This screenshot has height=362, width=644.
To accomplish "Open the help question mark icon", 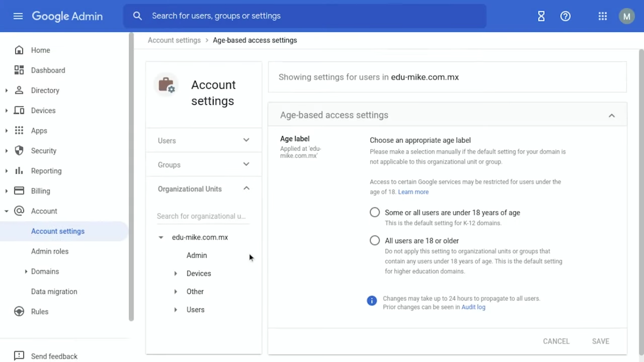I will (565, 16).
